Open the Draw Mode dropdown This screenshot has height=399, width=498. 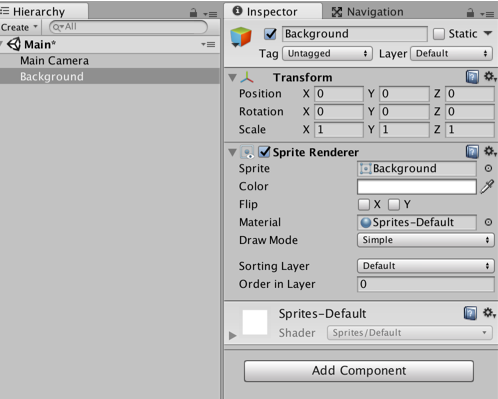pos(425,240)
